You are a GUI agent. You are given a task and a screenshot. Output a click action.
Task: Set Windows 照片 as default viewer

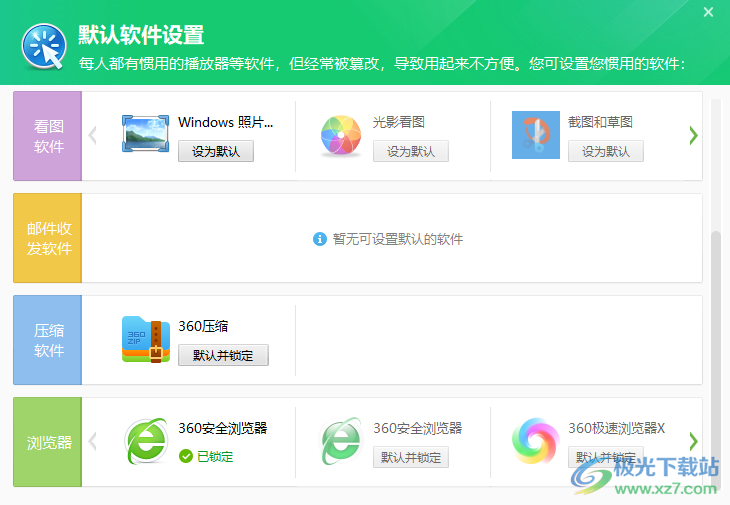[x=216, y=151]
